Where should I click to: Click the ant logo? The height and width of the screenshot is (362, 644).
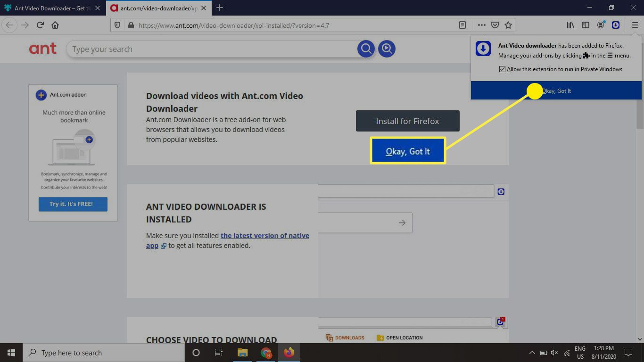point(42,48)
